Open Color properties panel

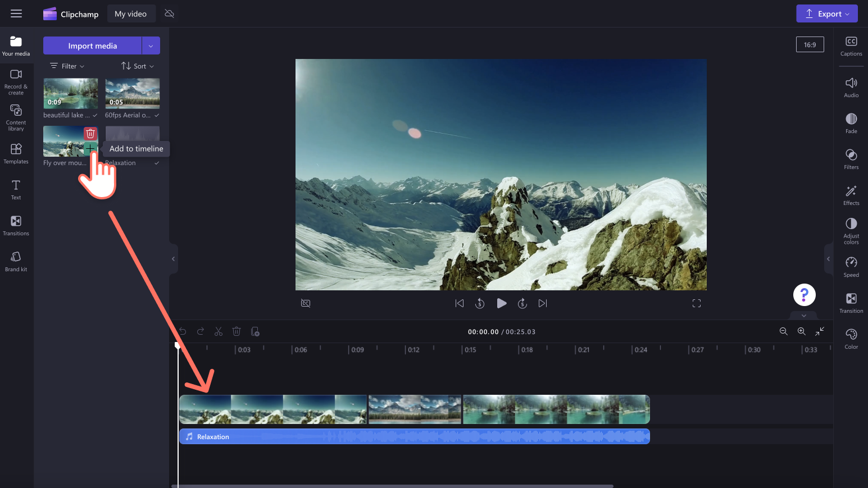click(851, 339)
